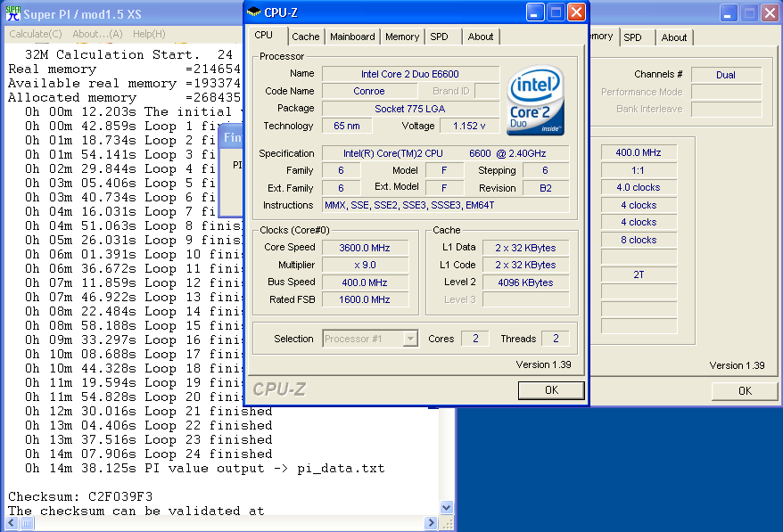Click the Super PI horizontal scrollbar thumb
This screenshot has width=783, height=532.
pyautogui.click(x=27, y=523)
